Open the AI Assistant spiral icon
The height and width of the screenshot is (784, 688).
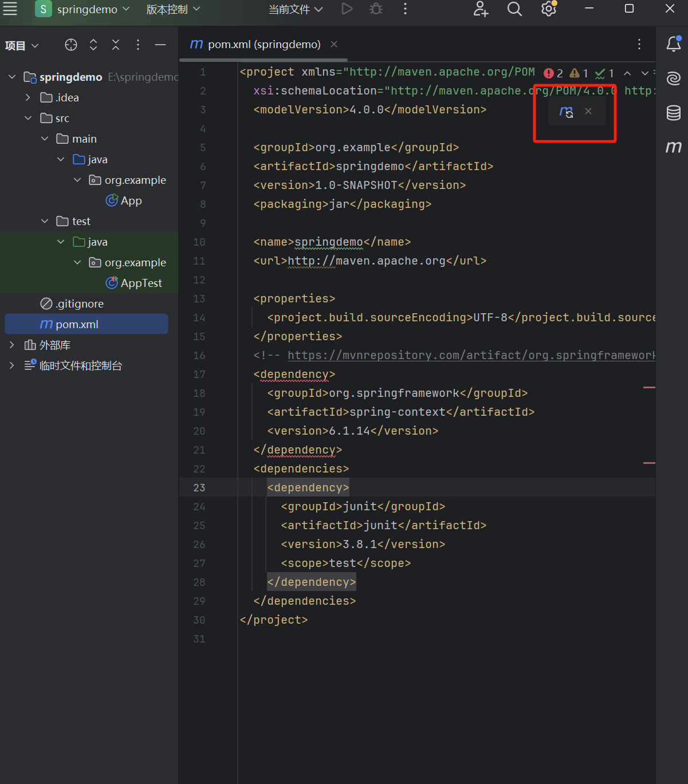[x=674, y=78]
